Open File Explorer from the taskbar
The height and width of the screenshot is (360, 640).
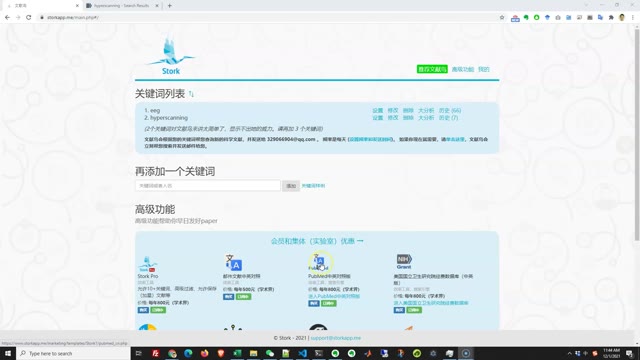253,353
